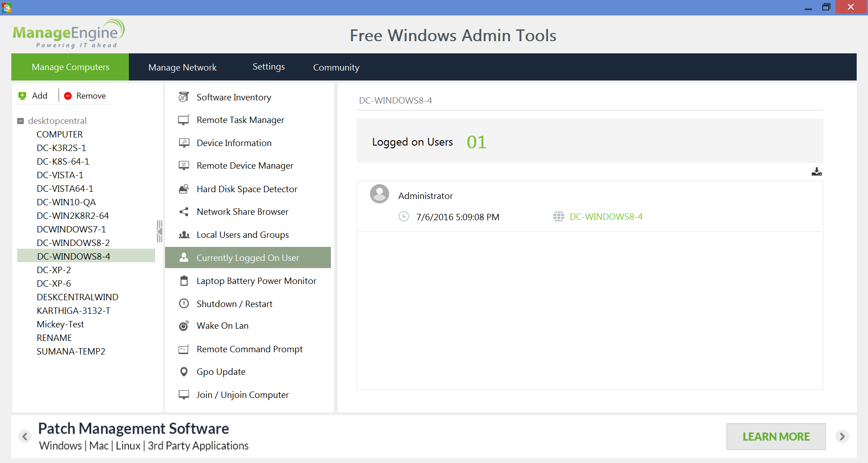Select computer DC-XP-6

click(x=54, y=283)
